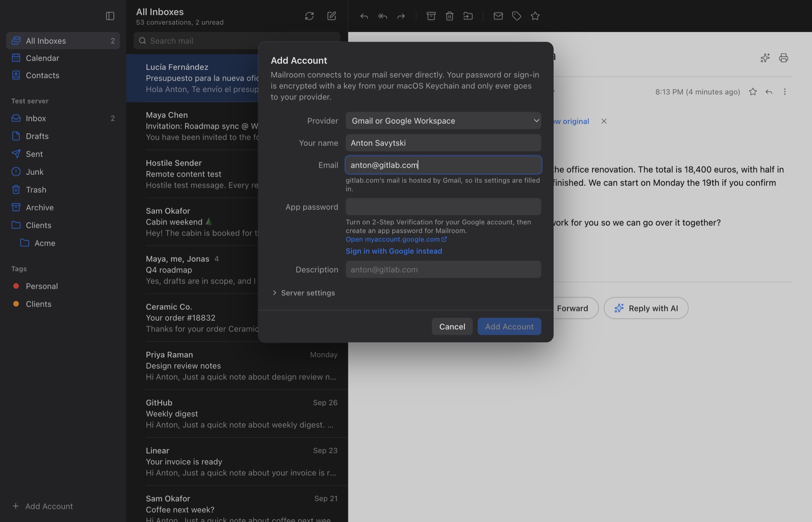This screenshot has width=812, height=522.
Task: Select the orange Clients tag
Action: [63, 304]
